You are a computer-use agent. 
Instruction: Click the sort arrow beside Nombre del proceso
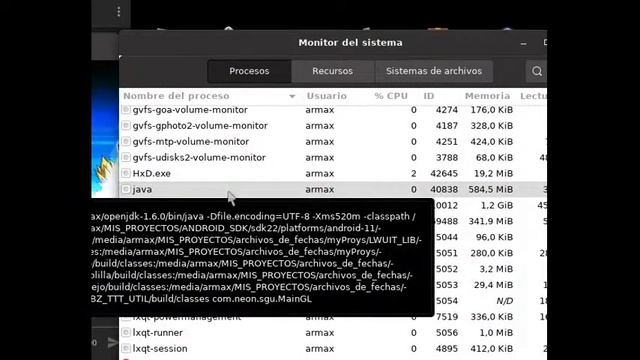pos(292,97)
